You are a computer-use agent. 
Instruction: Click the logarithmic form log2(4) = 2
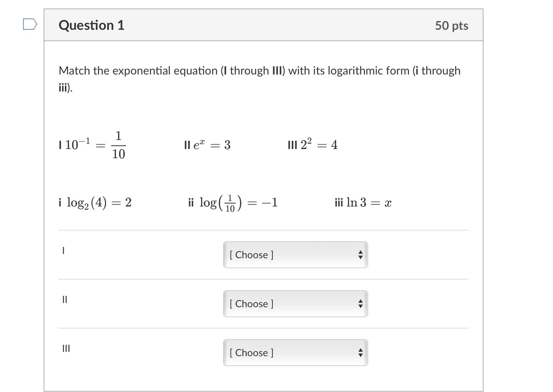point(95,202)
